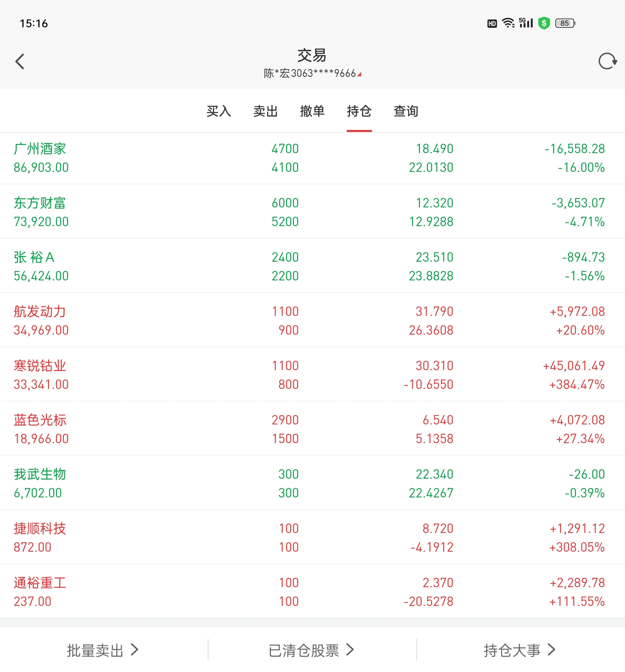The image size is (625, 672).
Task: Tap market value 6,702.00
Action: click(38, 493)
